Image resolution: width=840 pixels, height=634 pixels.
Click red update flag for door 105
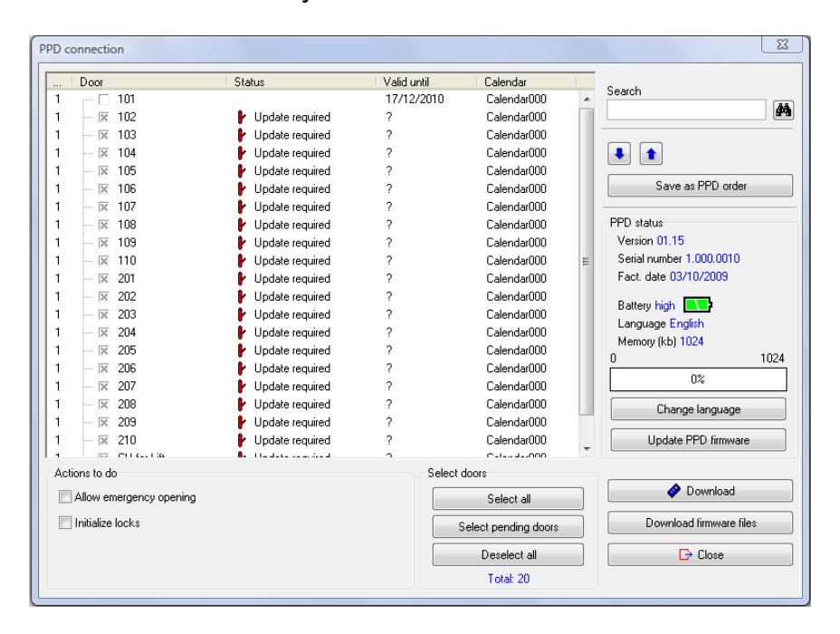[x=242, y=171]
